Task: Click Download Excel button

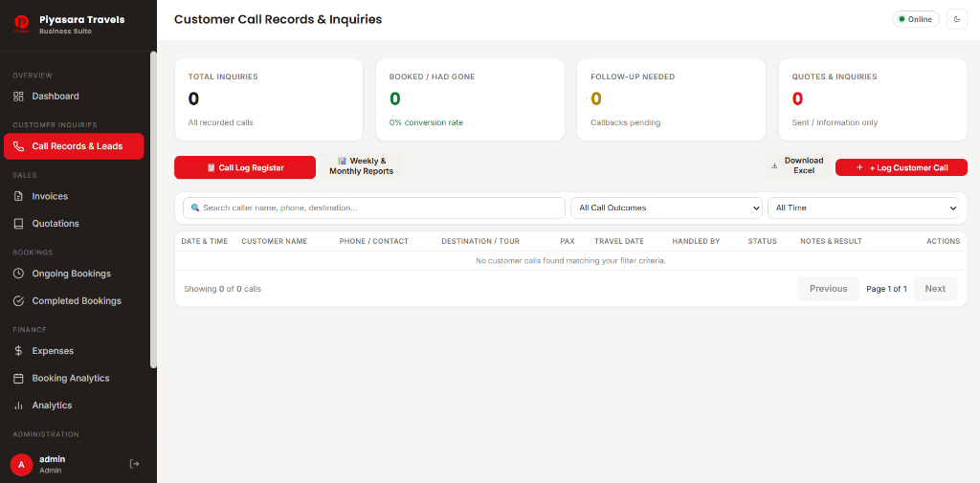Action: coord(798,165)
